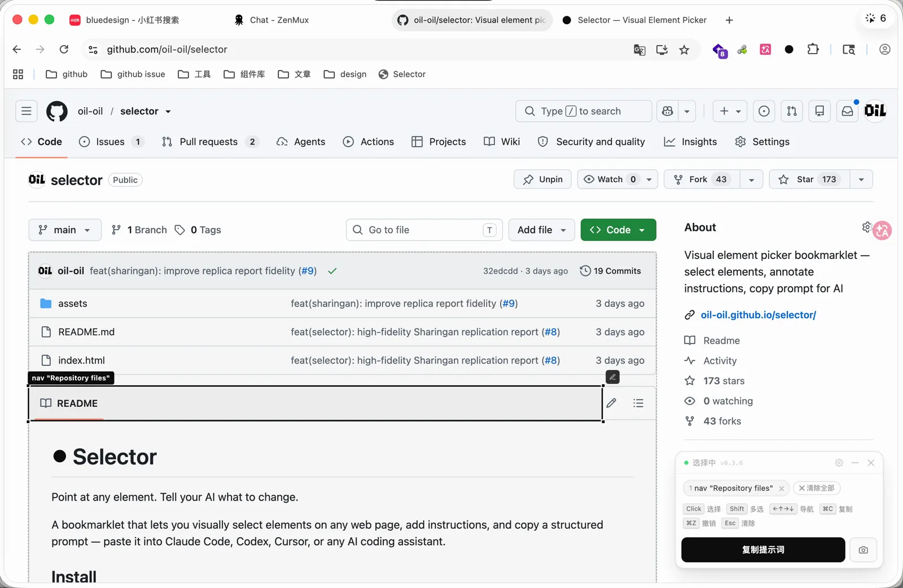Open browser apps grid in bookmarks bar
Viewport: 903px width, 588px height.
pyautogui.click(x=18, y=74)
